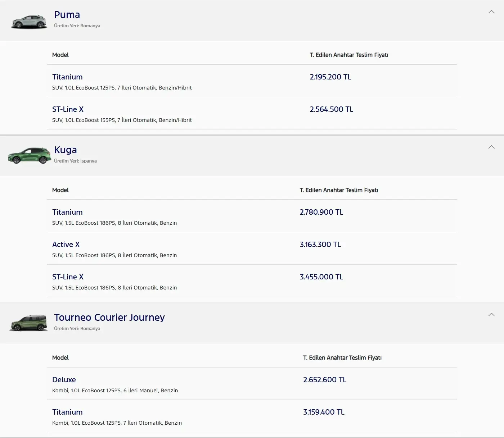The width and height of the screenshot is (504, 438).
Task: Click the 3.159.400 TL price
Action: point(324,412)
